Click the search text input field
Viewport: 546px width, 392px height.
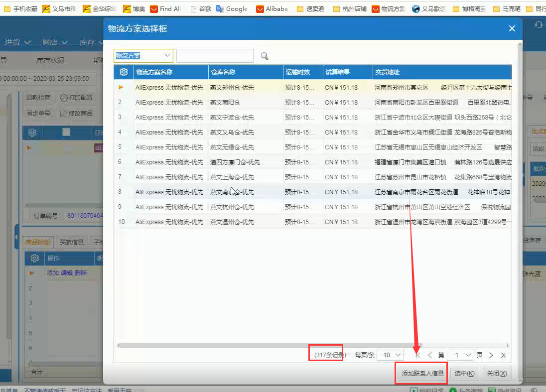coord(215,56)
